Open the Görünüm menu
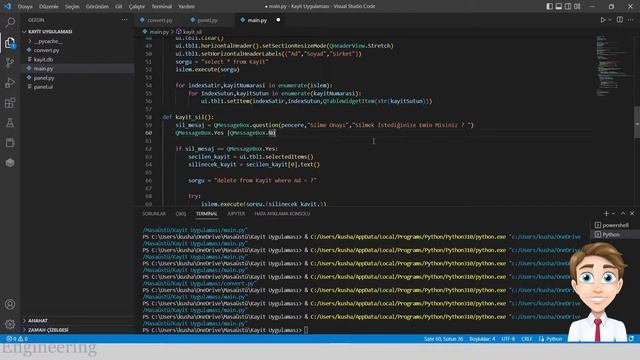 click(97, 7)
